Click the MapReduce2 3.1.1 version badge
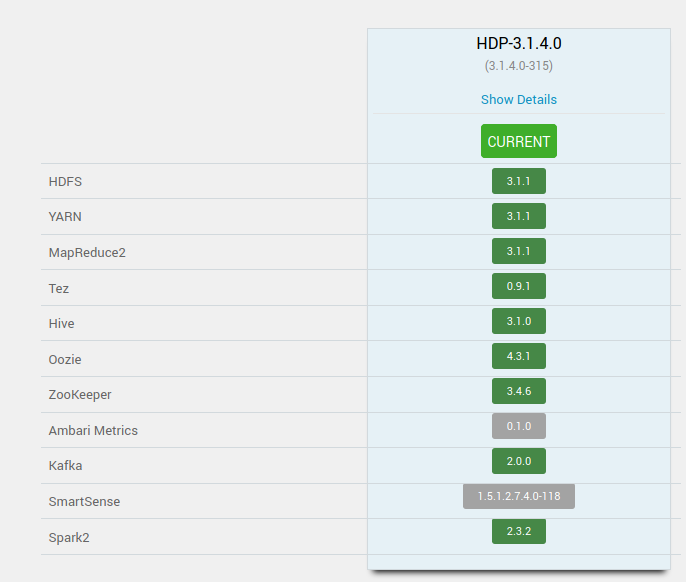Viewport: 686px width, 582px height. tap(519, 251)
